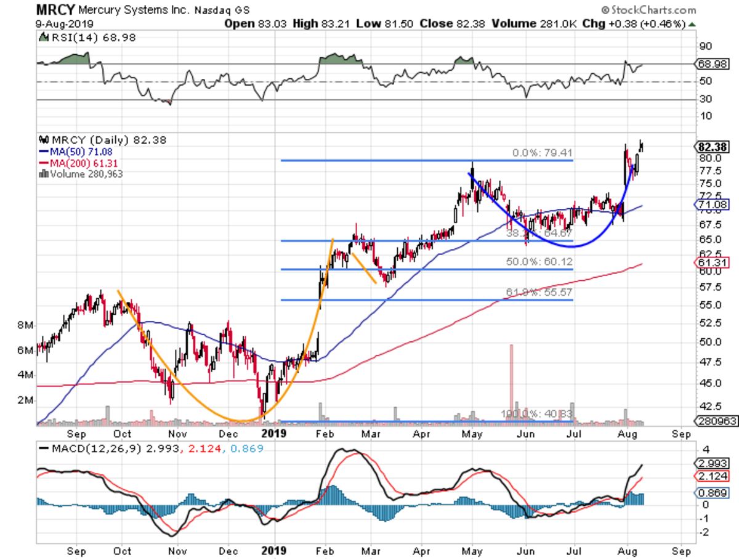Click the copyright symbol before StockCharts.com
The image size is (739, 560).
coord(605,10)
